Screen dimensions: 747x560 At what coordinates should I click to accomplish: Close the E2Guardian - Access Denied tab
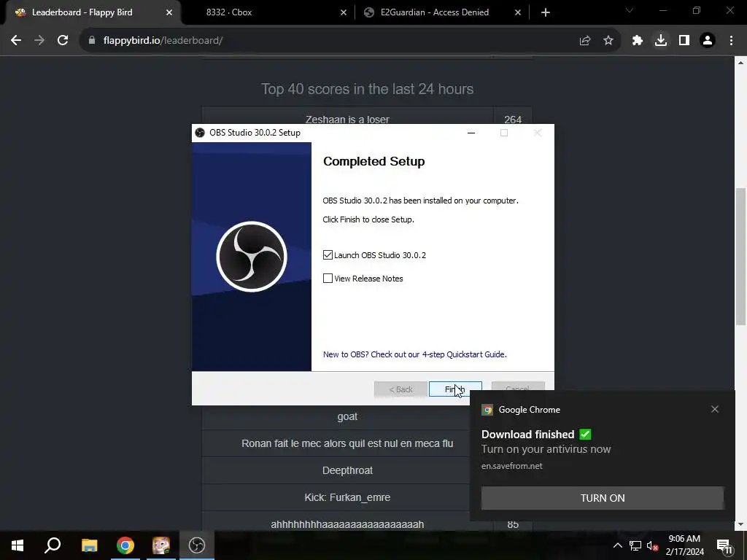(518, 12)
